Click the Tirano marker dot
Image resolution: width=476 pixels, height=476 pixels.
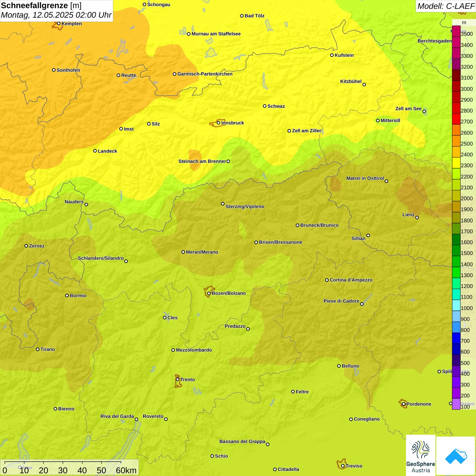[x=38, y=349]
